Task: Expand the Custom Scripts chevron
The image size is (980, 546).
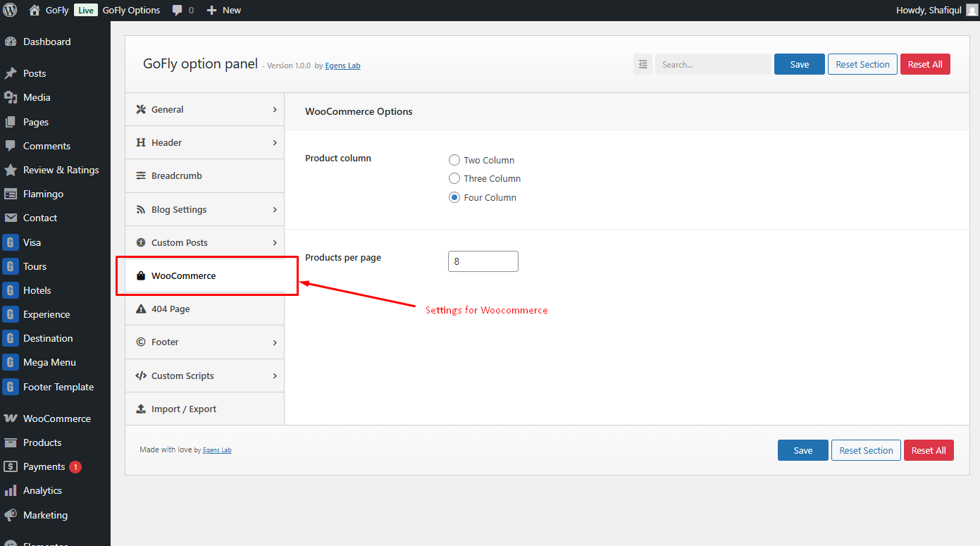Action: point(275,376)
